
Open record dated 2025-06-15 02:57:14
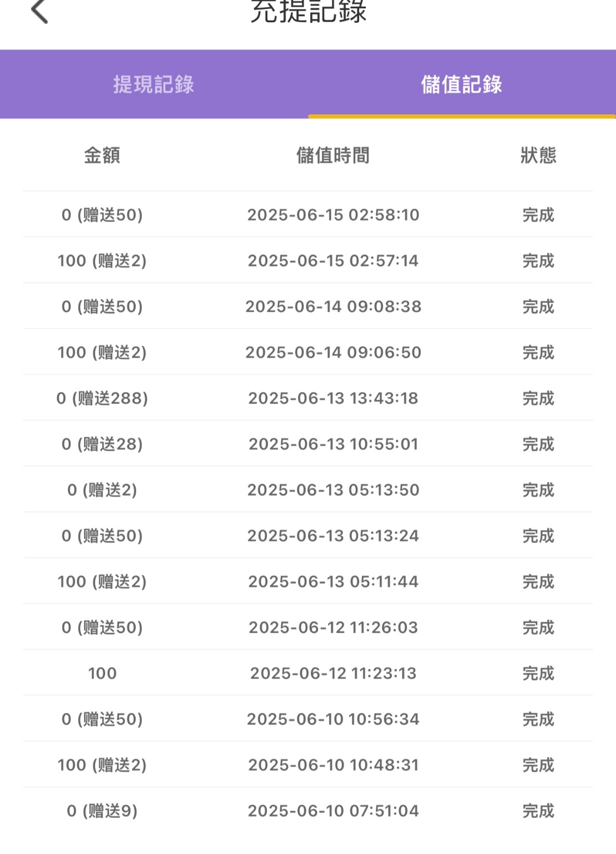[x=308, y=260]
